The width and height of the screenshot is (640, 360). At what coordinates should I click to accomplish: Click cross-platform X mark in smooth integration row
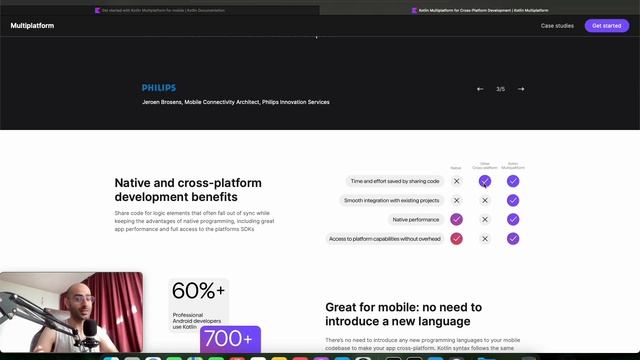click(x=484, y=200)
